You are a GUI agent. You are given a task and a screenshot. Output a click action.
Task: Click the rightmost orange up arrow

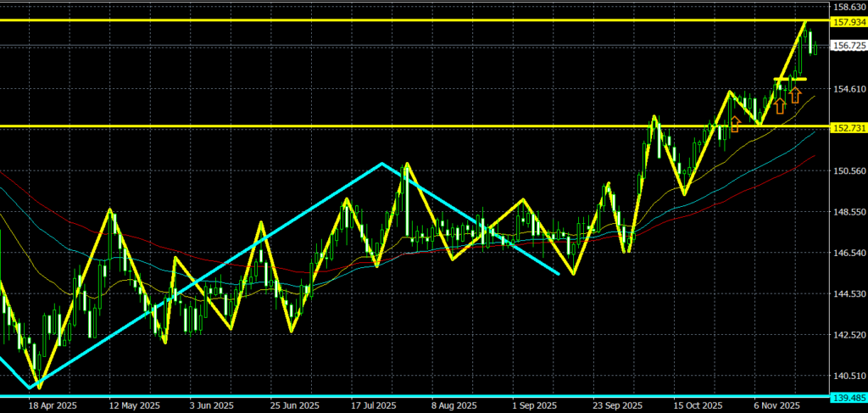point(795,95)
